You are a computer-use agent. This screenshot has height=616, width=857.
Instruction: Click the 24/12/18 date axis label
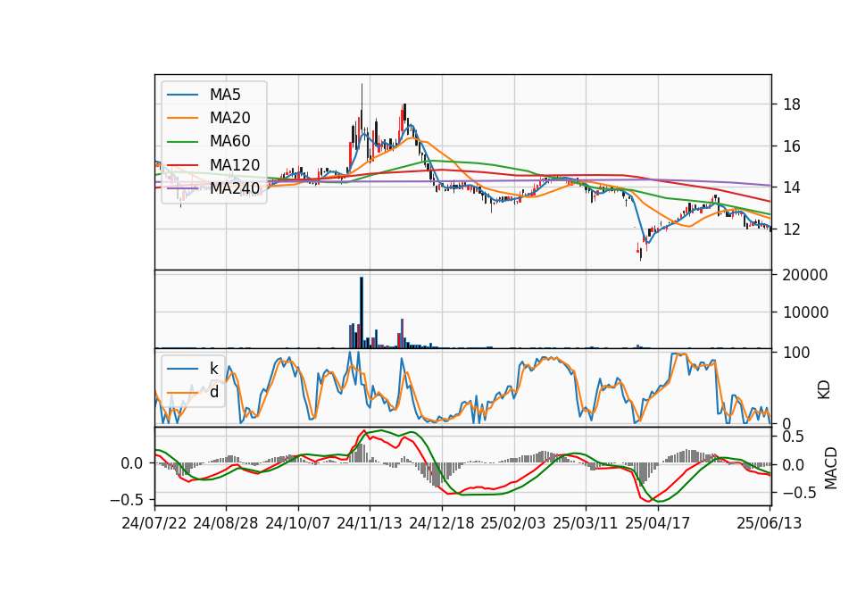[x=442, y=523]
